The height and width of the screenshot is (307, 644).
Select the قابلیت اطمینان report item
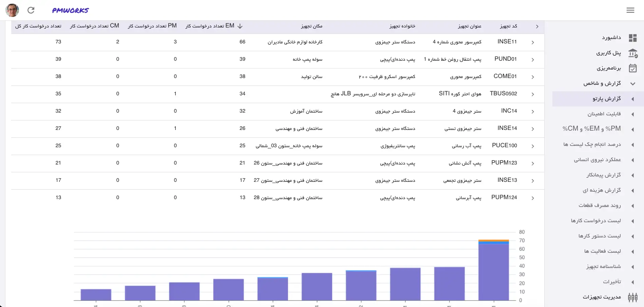click(x=604, y=114)
